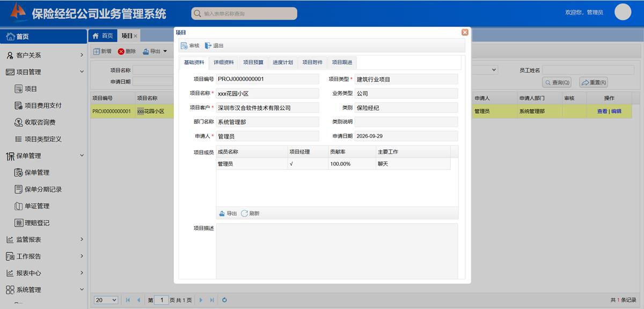Expand 监管报表 menu
This screenshot has height=309, width=644.
click(x=43, y=239)
